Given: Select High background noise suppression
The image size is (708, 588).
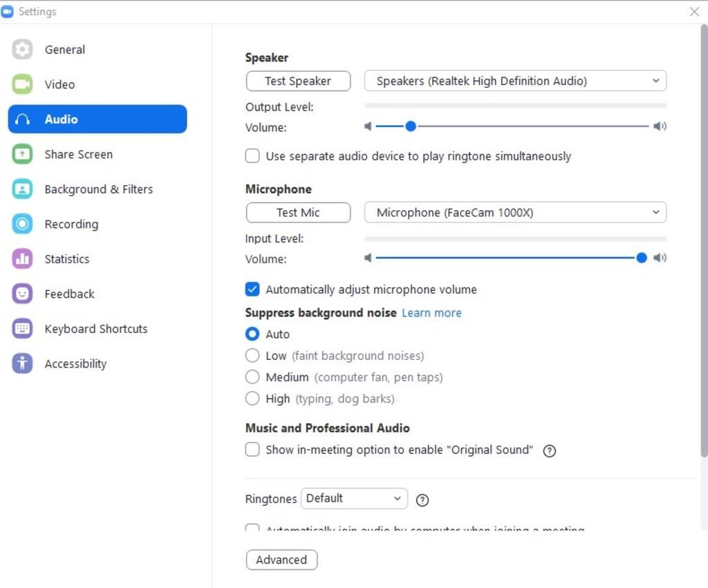Looking at the screenshot, I should pos(252,399).
